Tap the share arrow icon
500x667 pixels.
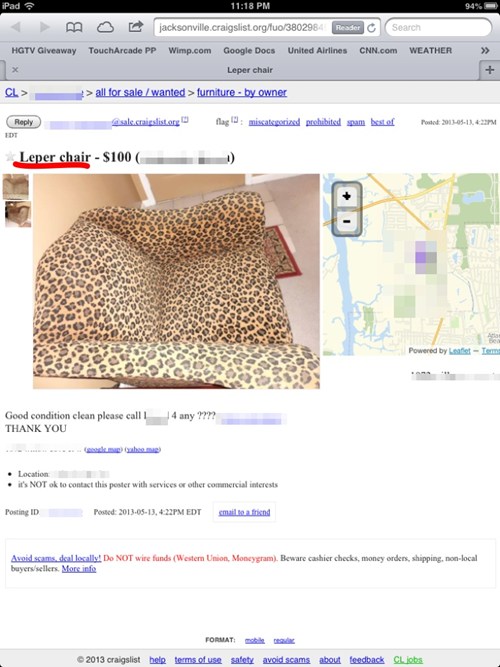[135, 27]
